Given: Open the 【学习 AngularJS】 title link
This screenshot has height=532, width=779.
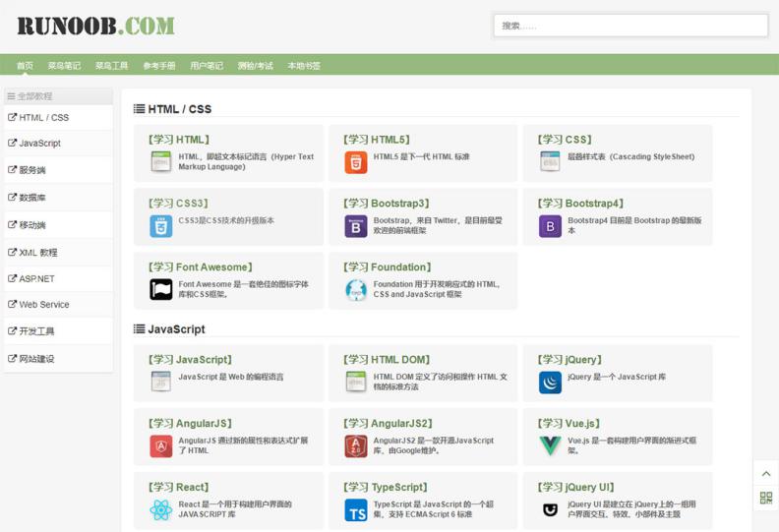Looking at the screenshot, I should (190, 423).
